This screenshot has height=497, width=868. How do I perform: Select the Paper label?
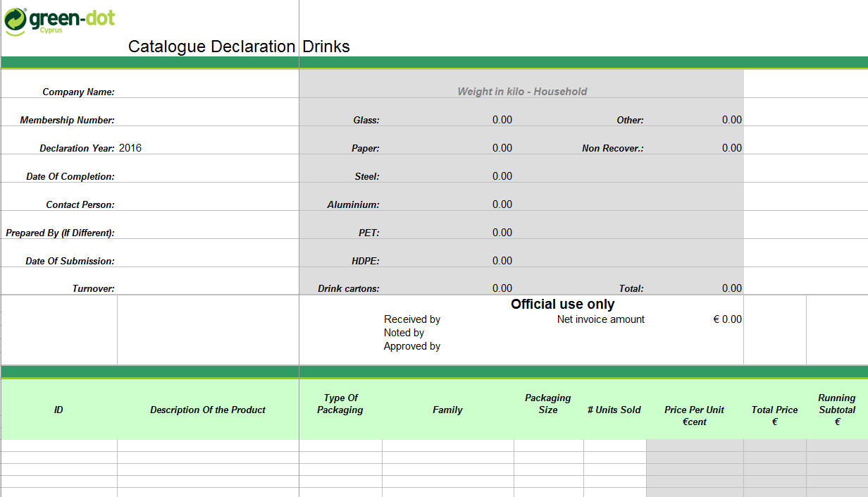(366, 148)
